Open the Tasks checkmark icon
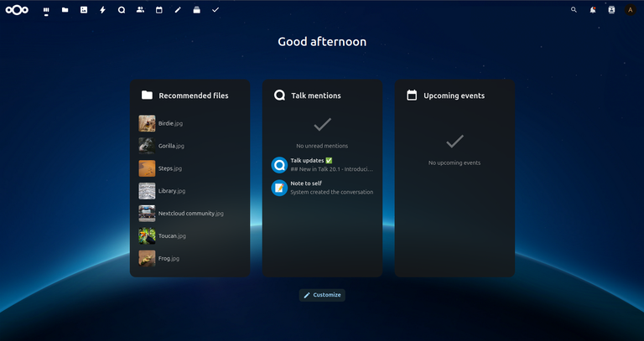 pos(216,10)
